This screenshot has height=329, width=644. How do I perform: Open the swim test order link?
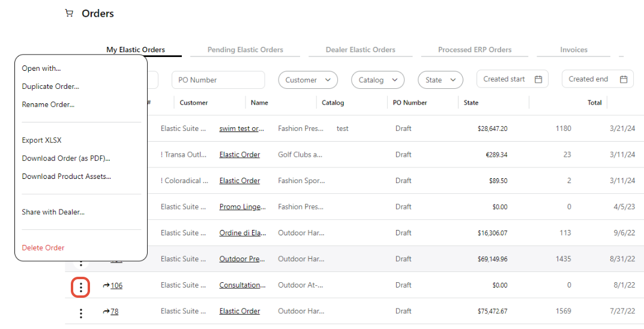(x=241, y=128)
